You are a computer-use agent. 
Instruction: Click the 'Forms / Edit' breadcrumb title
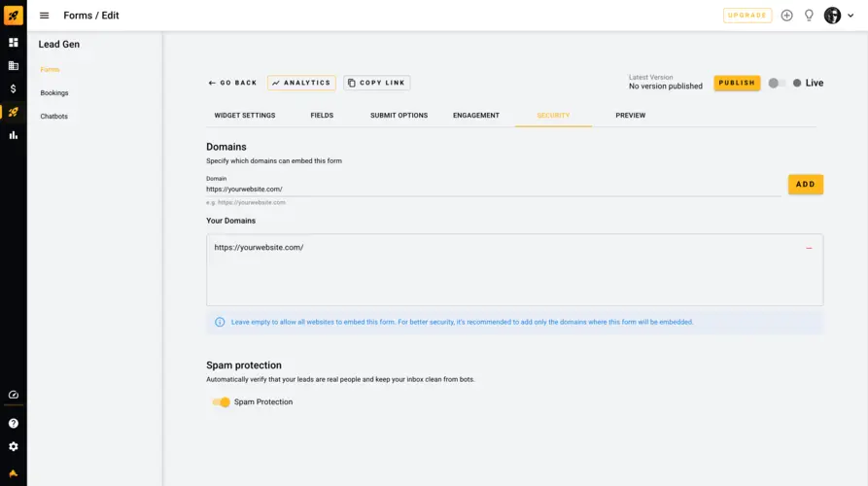(91, 16)
